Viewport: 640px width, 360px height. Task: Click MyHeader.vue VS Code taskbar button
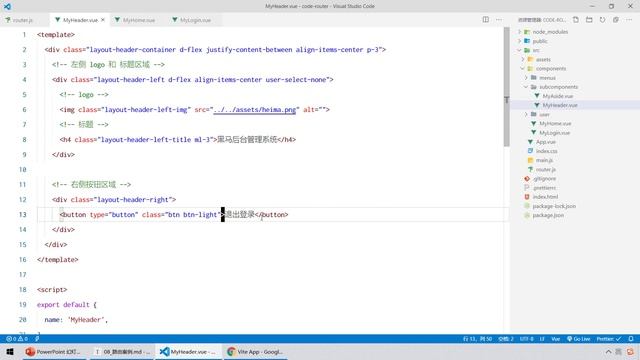tap(189, 351)
